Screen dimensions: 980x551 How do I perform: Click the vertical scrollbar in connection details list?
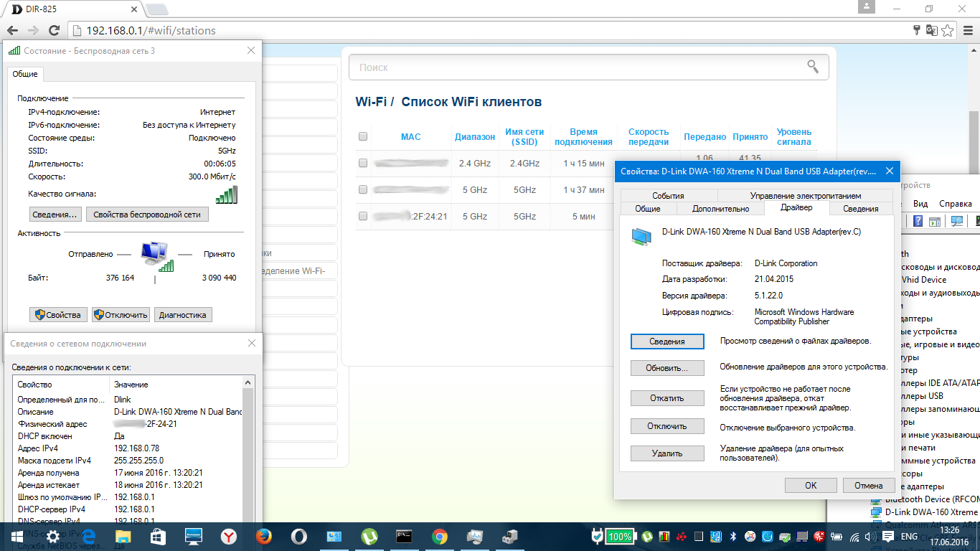coord(249,456)
